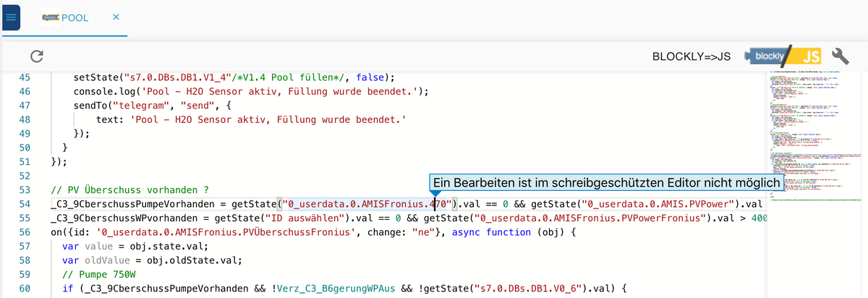Click comment '// PV Überschuss vorhanden ?'

click(x=130, y=190)
